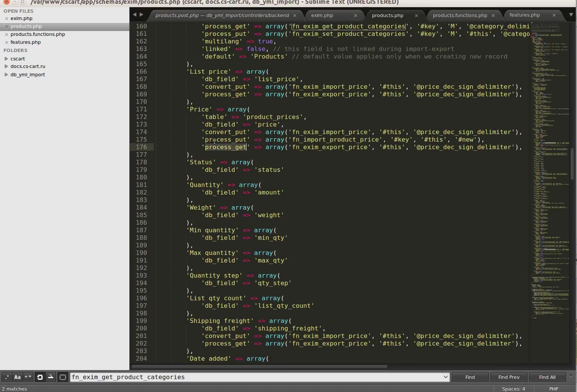This screenshot has width=577, height=392.
Task: Select the products.php tab
Action: click(x=388, y=15)
